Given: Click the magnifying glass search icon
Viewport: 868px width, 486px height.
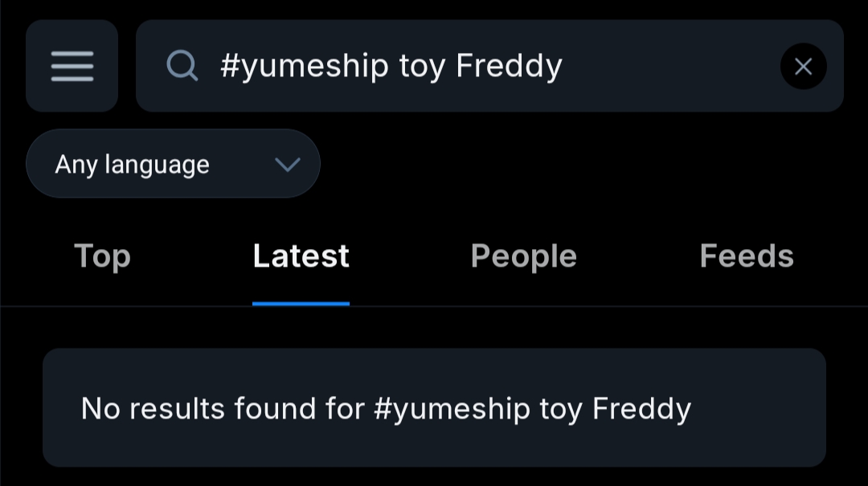Looking at the screenshot, I should click(x=182, y=66).
